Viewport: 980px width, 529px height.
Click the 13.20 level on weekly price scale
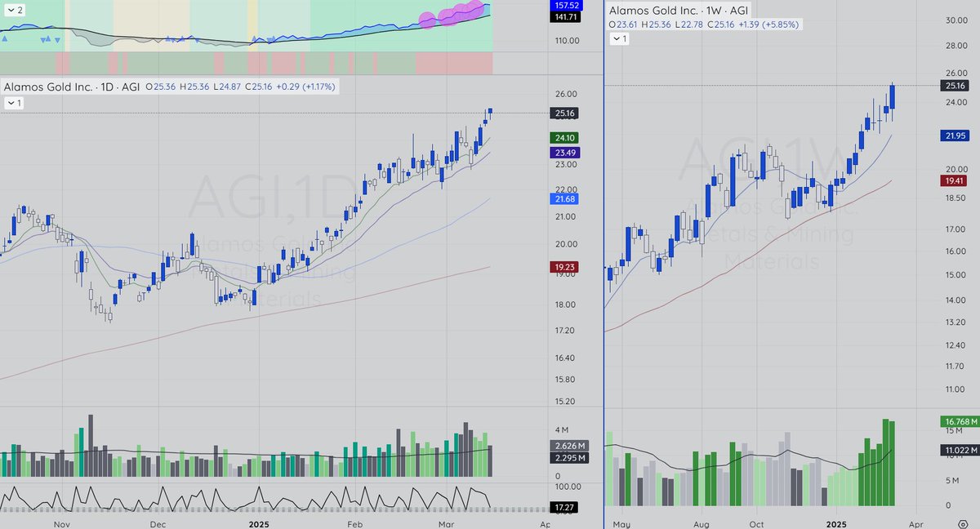click(955, 322)
